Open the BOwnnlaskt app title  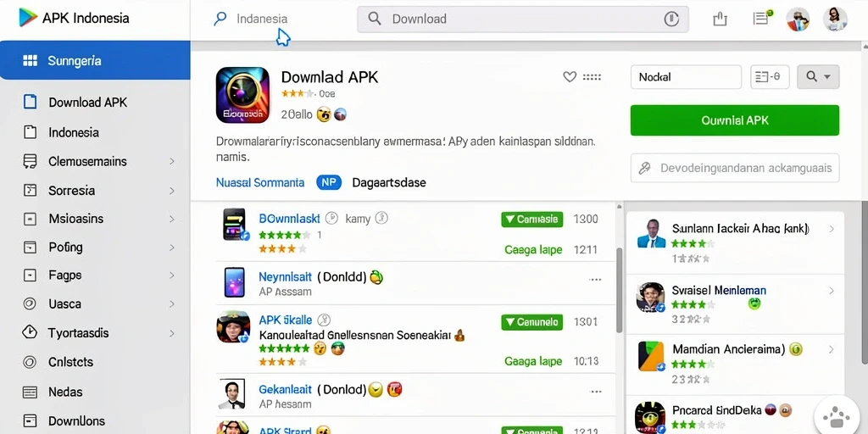(x=289, y=219)
